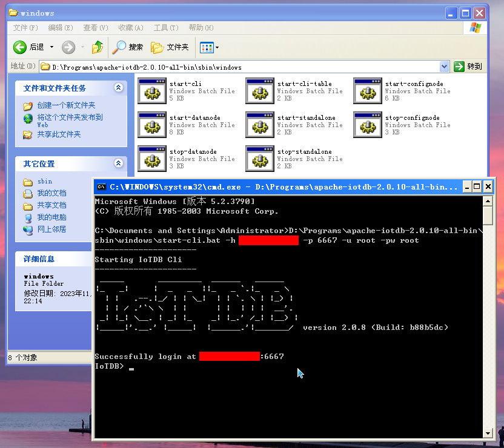This screenshot has height=448, width=504.
Task: Click the IoTDB> command prompt line
Action: [114, 366]
